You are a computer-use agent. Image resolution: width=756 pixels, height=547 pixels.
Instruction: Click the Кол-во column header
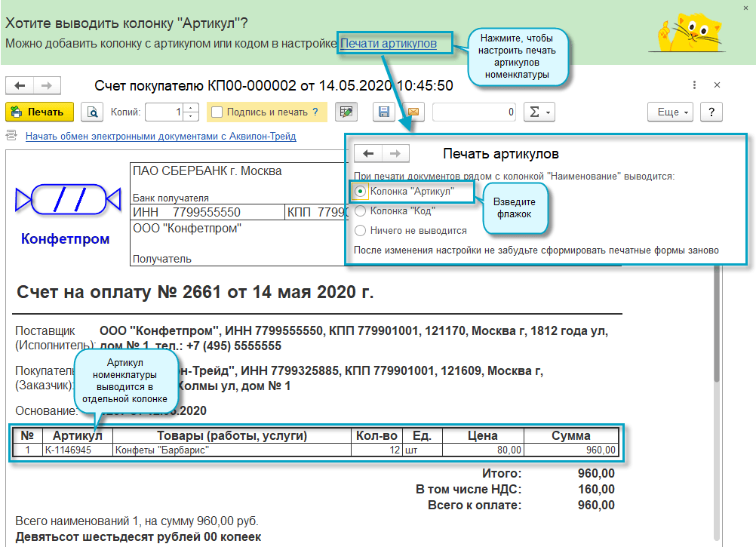[376, 435]
